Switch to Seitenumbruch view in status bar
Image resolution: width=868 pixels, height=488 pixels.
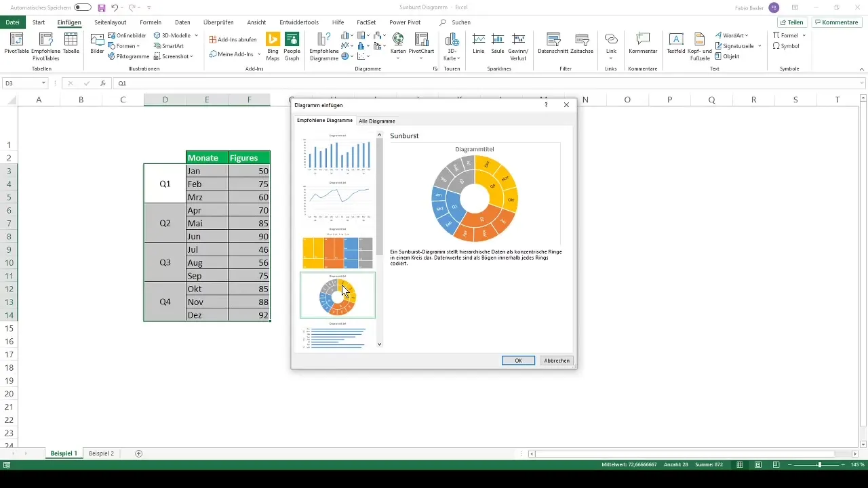tap(775, 464)
